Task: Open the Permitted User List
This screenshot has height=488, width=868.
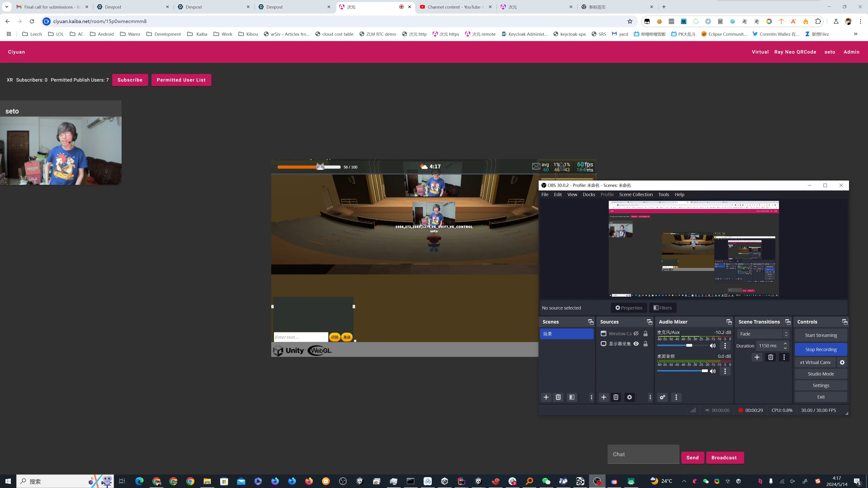Action: click(181, 80)
